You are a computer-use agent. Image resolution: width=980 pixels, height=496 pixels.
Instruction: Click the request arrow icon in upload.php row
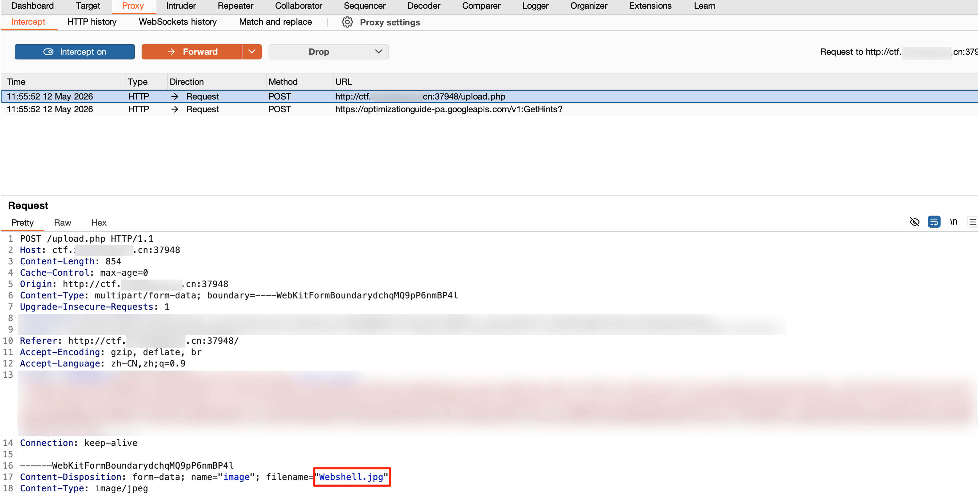[175, 97]
